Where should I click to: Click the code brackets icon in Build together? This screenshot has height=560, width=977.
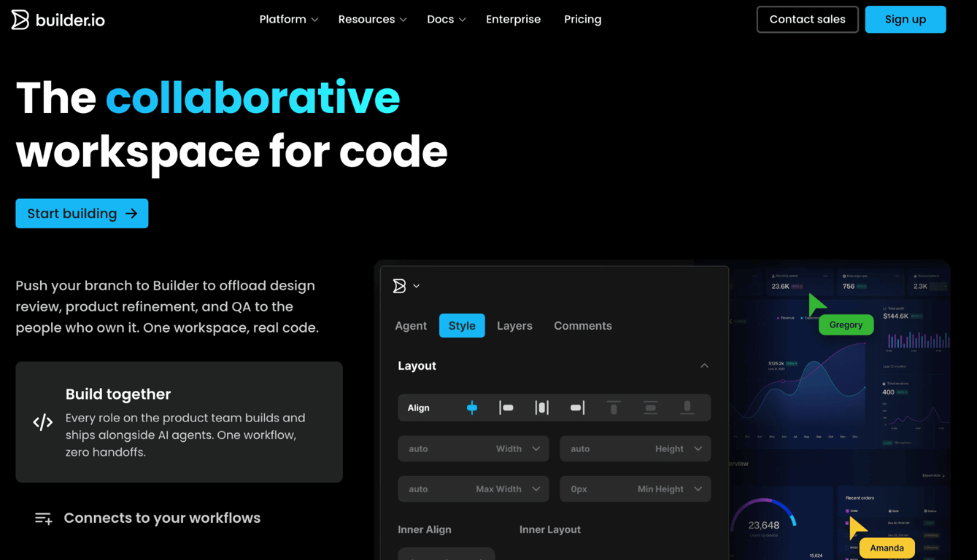click(43, 422)
